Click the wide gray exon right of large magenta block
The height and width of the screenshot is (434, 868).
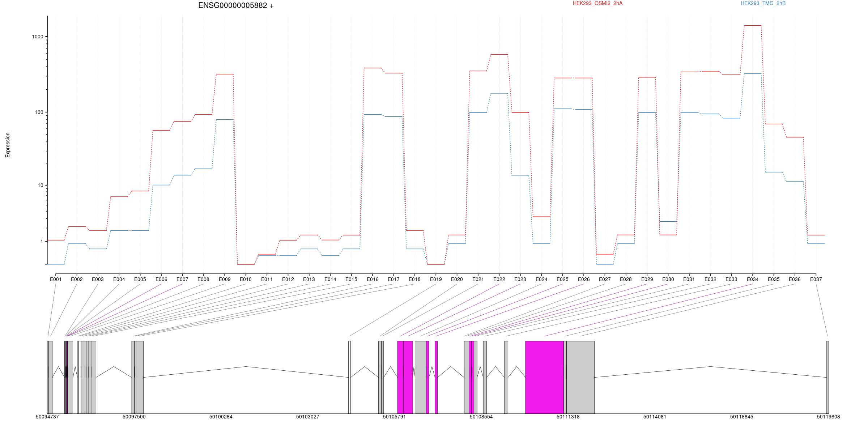[580, 377]
